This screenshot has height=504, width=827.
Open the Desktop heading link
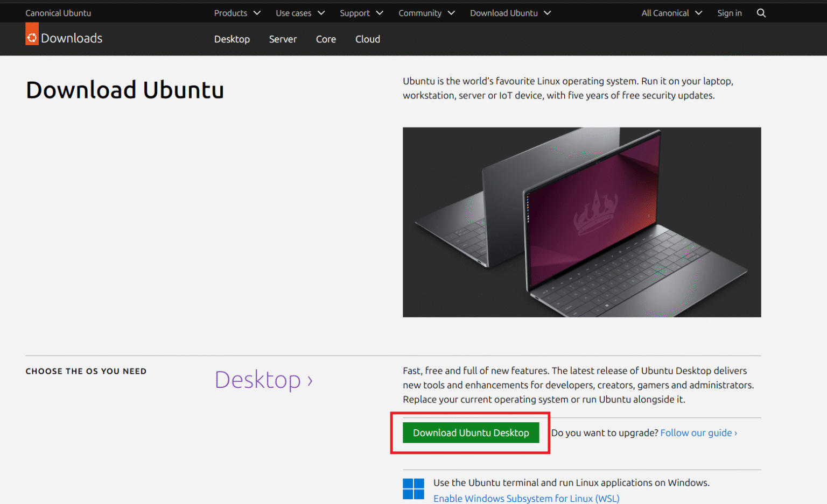tap(263, 379)
